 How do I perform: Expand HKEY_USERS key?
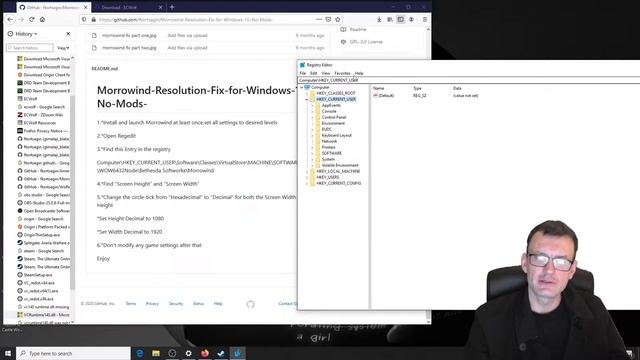pyautogui.click(x=307, y=177)
